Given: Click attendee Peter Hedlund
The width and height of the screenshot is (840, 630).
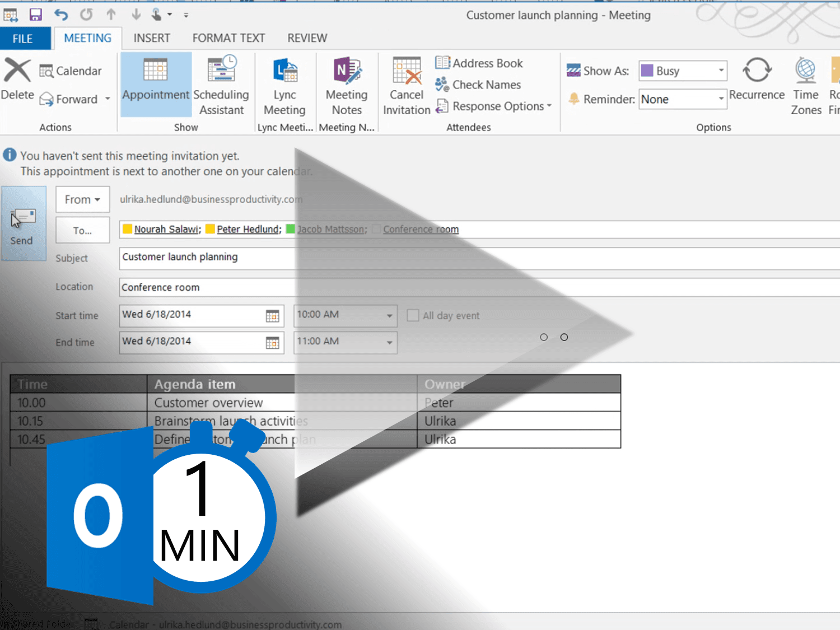Looking at the screenshot, I should pyautogui.click(x=248, y=229).
